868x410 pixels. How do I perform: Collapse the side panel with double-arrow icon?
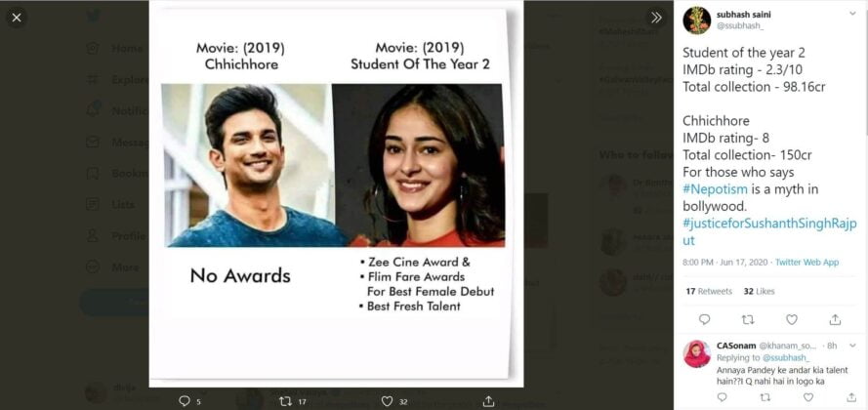656,18
